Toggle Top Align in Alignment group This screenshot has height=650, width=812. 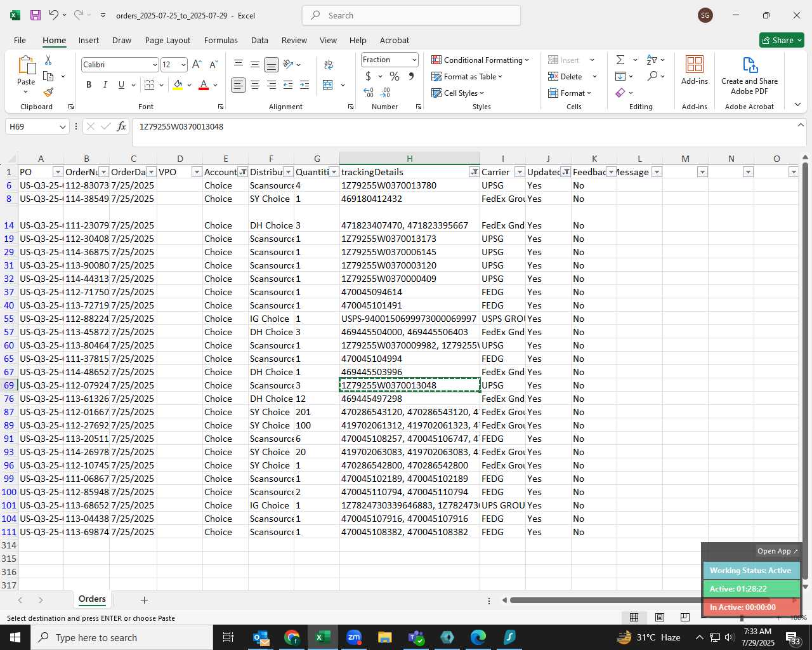pos(239,64)
